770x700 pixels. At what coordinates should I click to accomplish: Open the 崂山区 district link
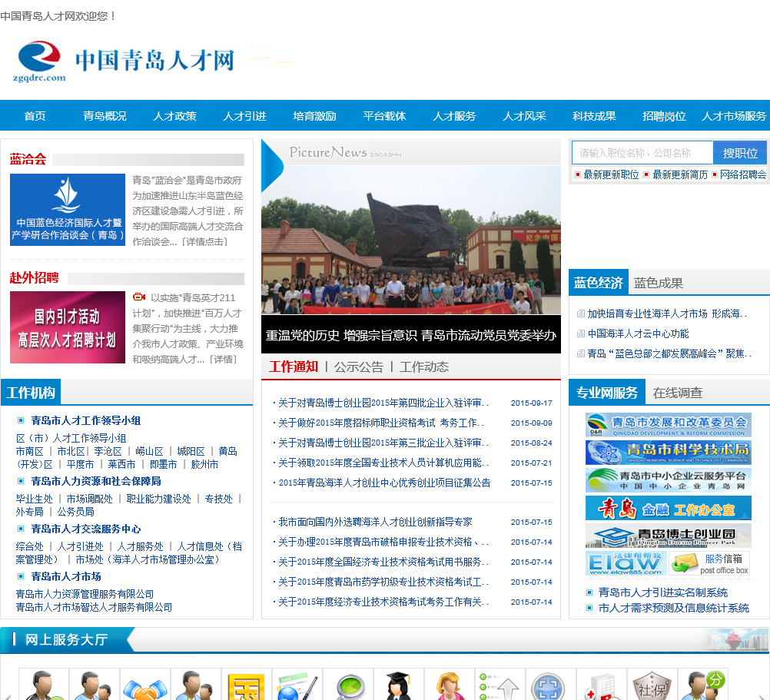149,451
